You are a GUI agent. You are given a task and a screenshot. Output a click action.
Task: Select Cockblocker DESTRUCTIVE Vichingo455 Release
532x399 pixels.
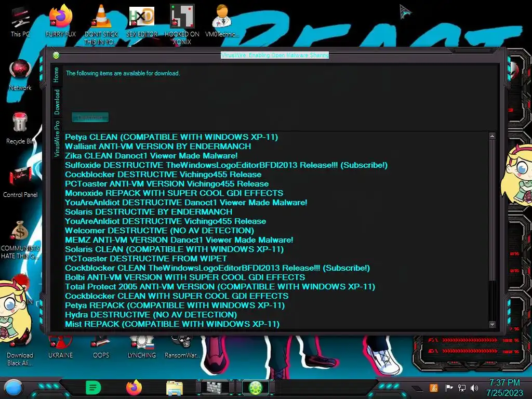click(x=163, y=175)
